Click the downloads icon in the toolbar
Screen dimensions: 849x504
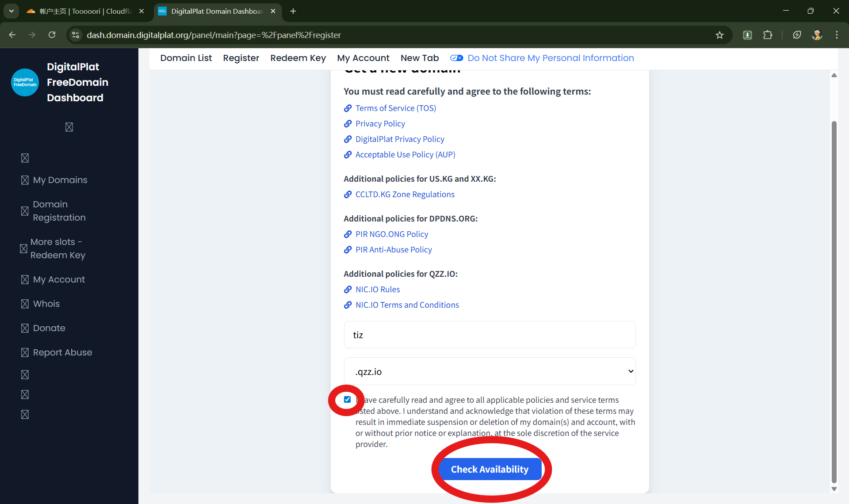click(747, 35)
